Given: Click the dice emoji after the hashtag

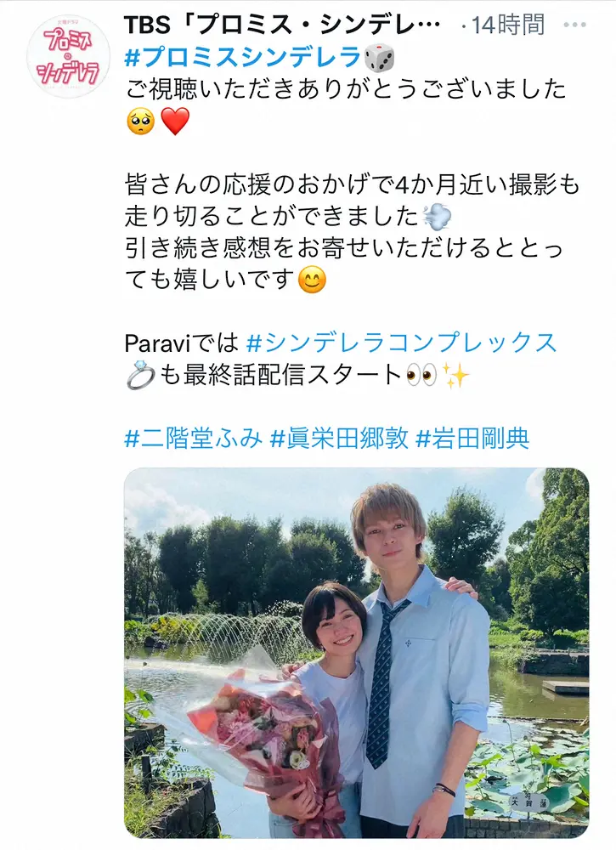Looking at the screenshot, I should click(x=379, y=58).
